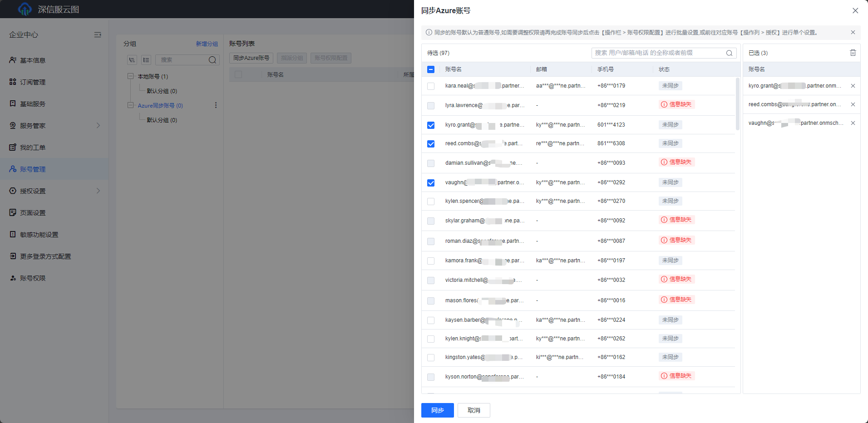868x423 pixels.
Task: Dismiss the info notice banner
Action: (853, 33)
